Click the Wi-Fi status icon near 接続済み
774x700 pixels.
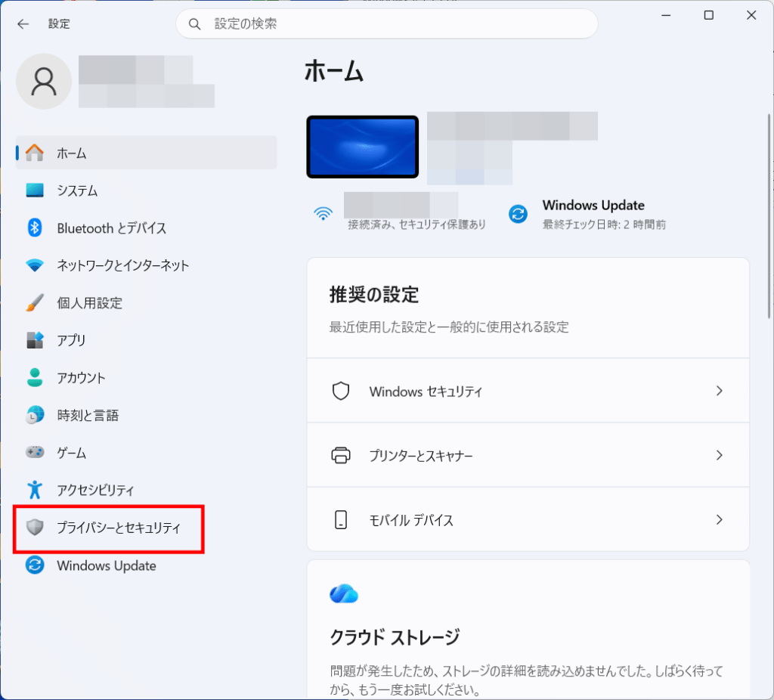point(323,212)
